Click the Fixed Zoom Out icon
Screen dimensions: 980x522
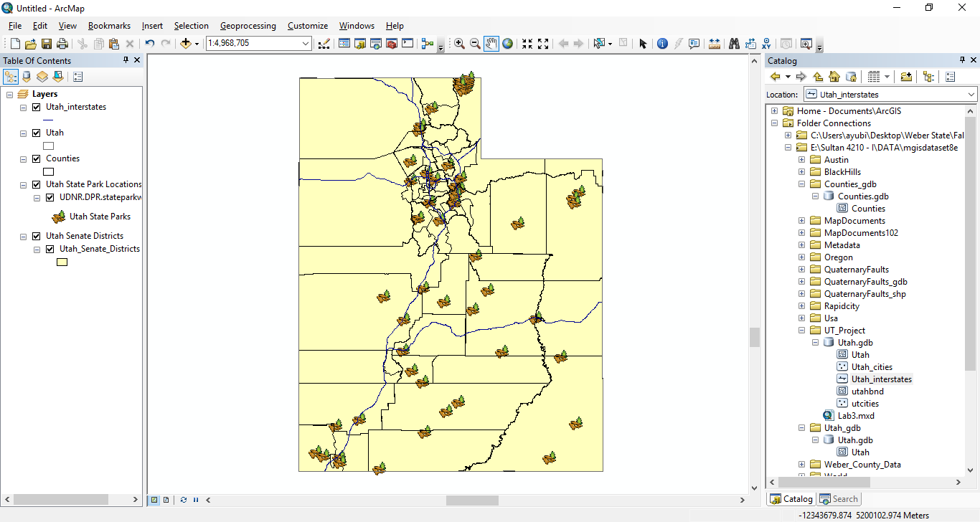[x=543, y=44]
